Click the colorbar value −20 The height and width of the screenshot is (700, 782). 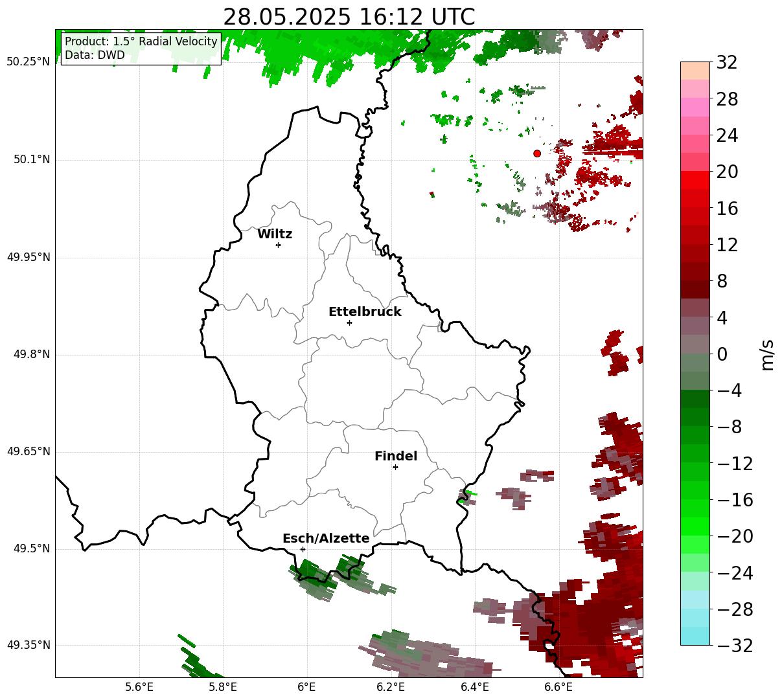pyautogui.click(x=735, y=536)
